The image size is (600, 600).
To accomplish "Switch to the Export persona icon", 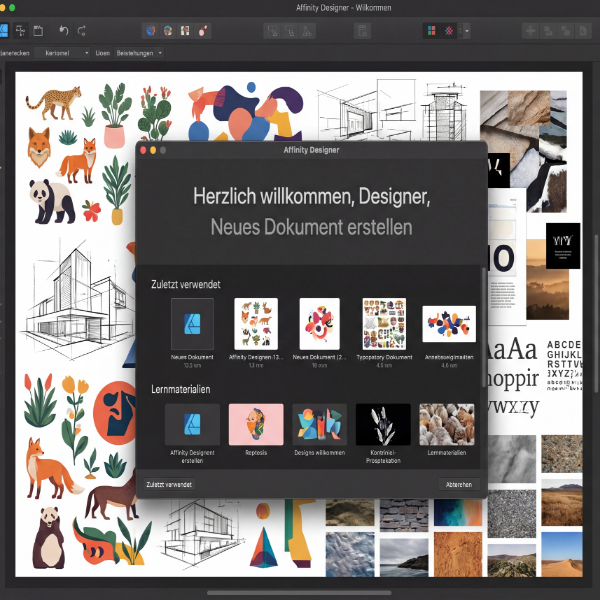I will (38, 31).
